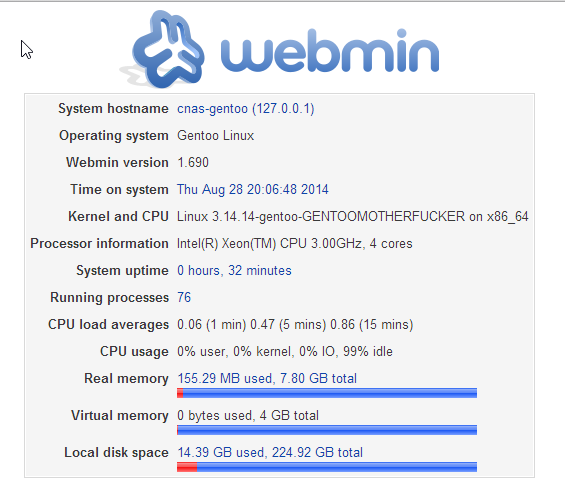The height and width of the screenshot is (492, 565).
Task: Click the Real memory usage bar
Action: (327, 393)
